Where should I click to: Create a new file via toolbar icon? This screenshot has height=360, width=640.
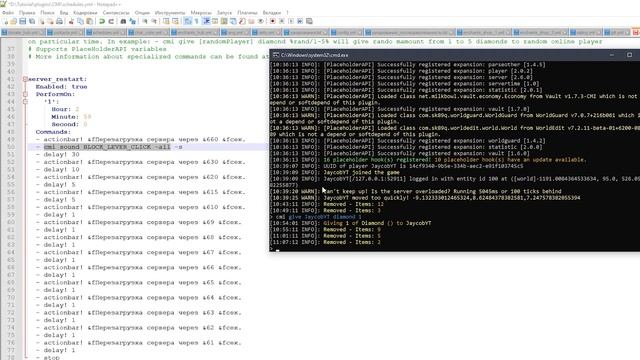click(x=4, y=21)
